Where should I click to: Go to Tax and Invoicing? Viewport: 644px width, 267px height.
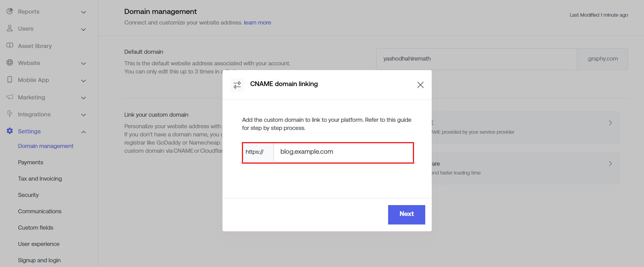coord(40,179)
